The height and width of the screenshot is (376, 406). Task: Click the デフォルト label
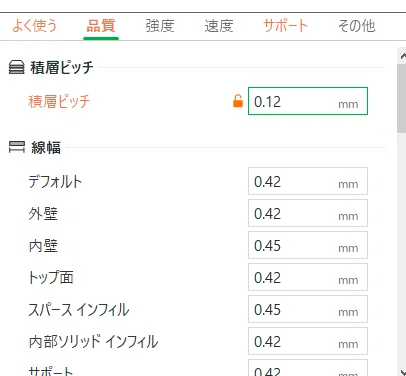tap(55, 182)
